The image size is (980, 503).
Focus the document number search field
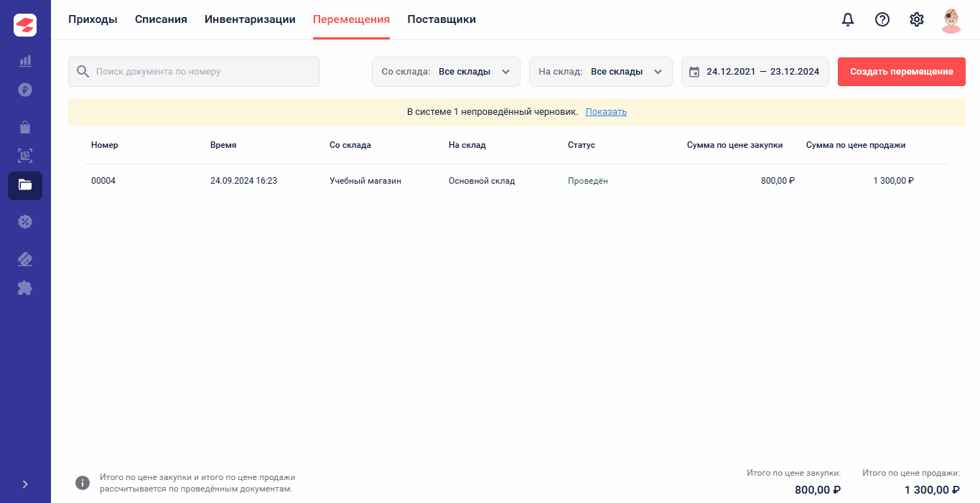pyautogui.click(x=194, y=72)
